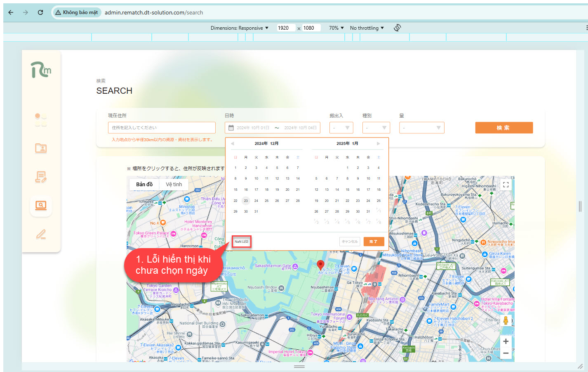This screenshot has width=588, height=372.
Task: Click the map zoom out minus button
Action: (x=506, y=353)
